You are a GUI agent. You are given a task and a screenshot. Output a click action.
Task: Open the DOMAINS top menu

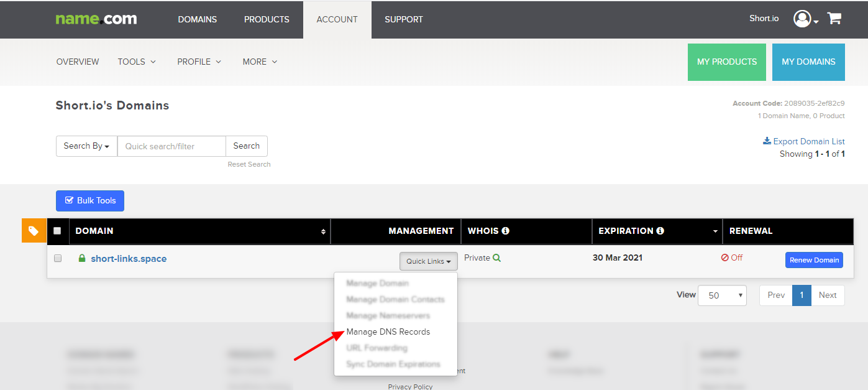click(x=198, y=19)
